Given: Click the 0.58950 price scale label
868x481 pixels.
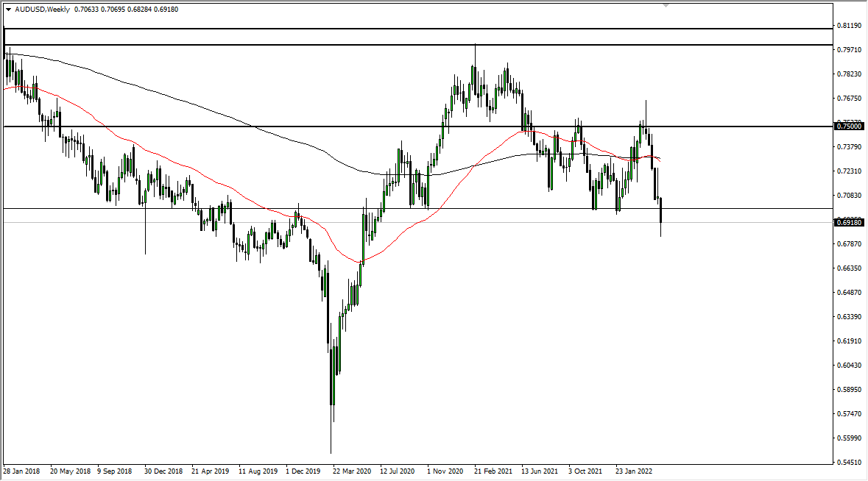Looking at the screenshot, I should [x=849, y=390].
